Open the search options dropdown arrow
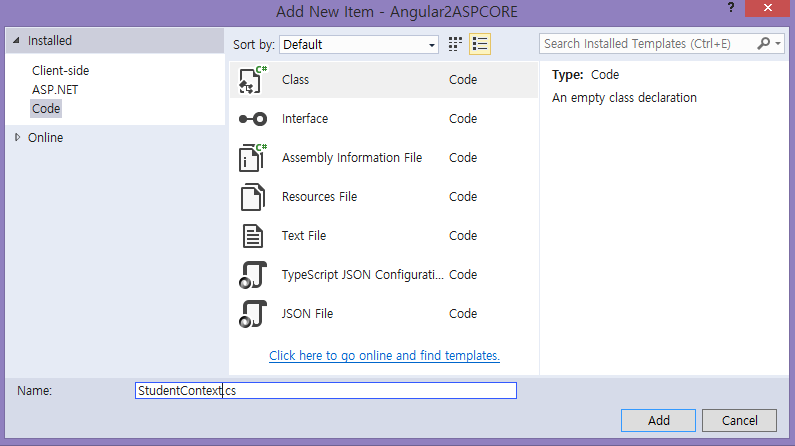 pyautogui.click(x=778, y=44)
